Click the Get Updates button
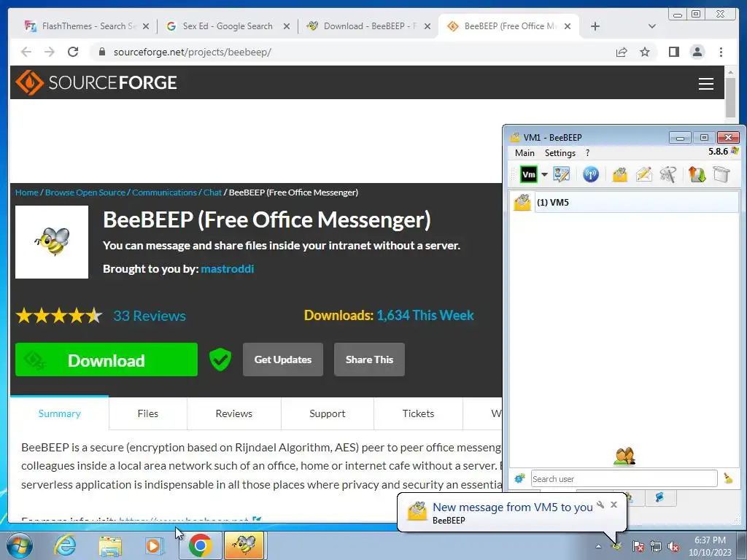The image size is (747, 560). click(x=283, y=359)
